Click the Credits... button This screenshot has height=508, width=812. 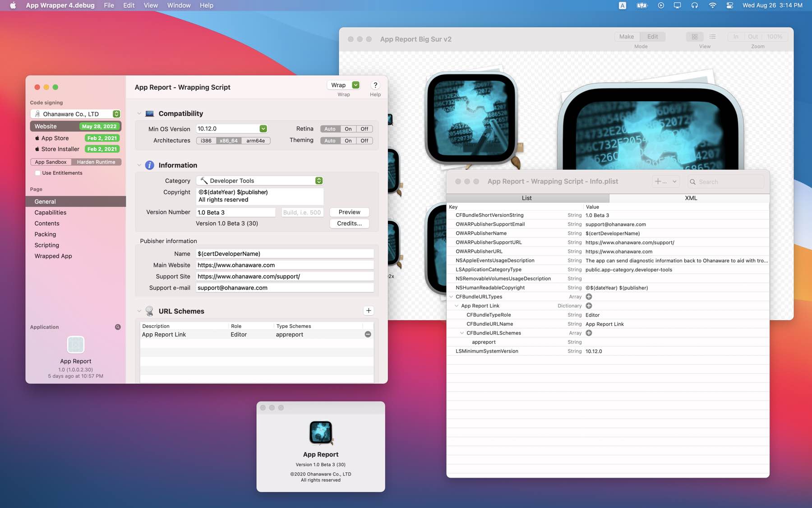coord(350,224)
